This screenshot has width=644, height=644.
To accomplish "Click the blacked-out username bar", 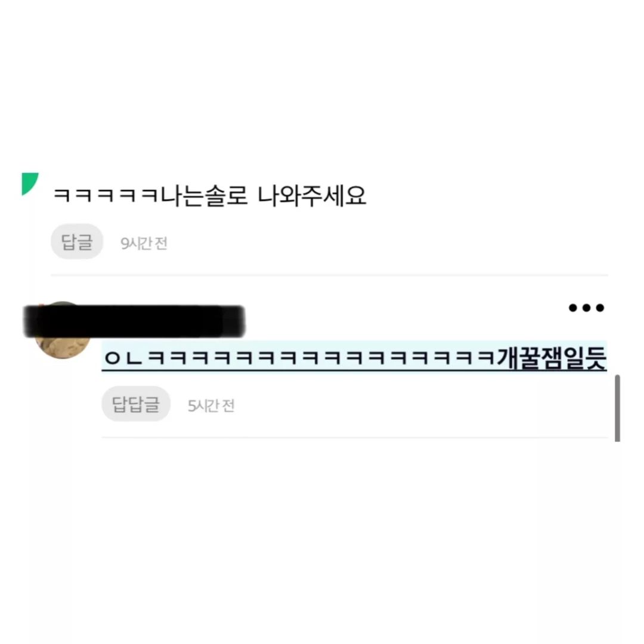I will tap(134, 321).
